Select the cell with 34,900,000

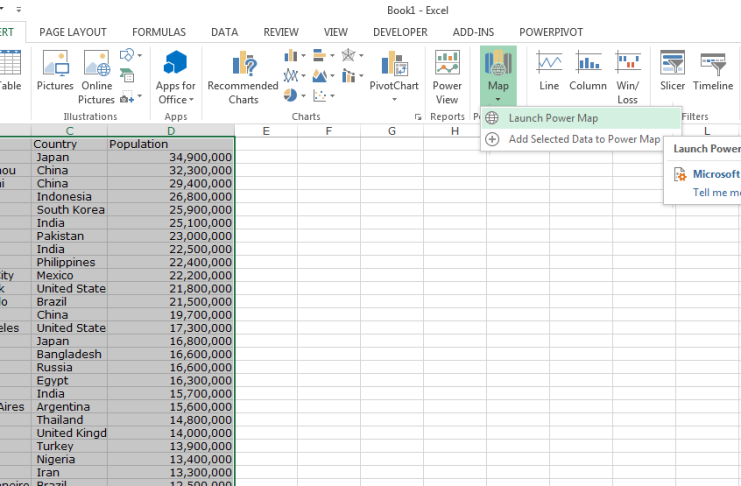pos(171,157)
